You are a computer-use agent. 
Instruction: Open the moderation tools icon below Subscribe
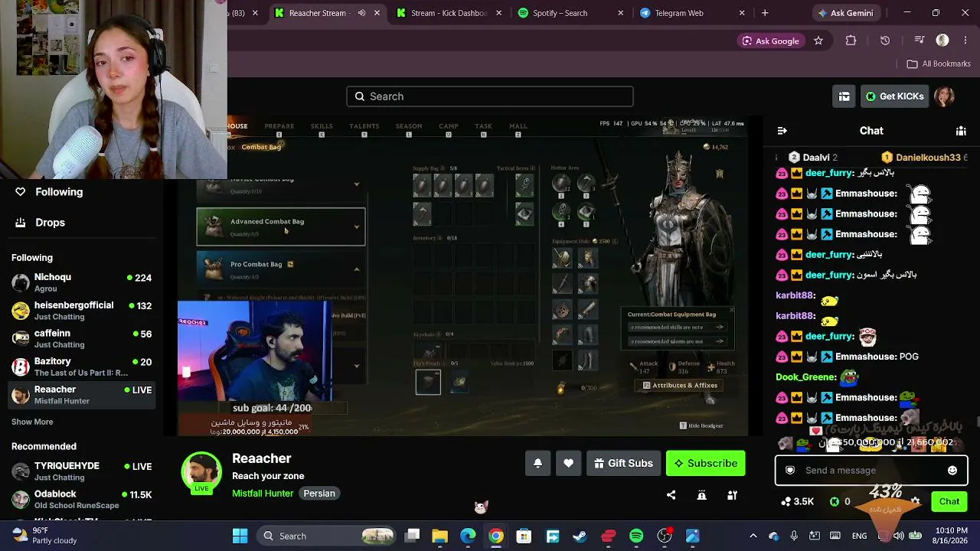[x=732, y=495]
